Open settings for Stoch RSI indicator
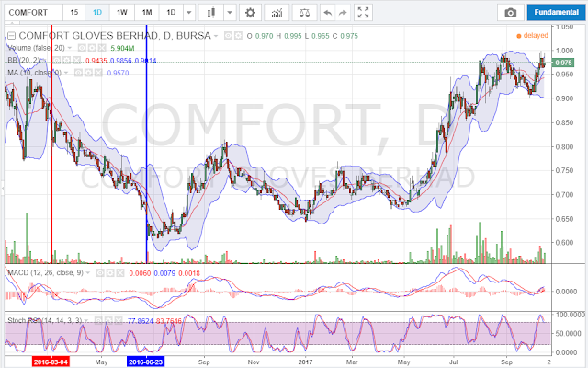This screenshot has height=368, width=588. click(x=108, y=321)
